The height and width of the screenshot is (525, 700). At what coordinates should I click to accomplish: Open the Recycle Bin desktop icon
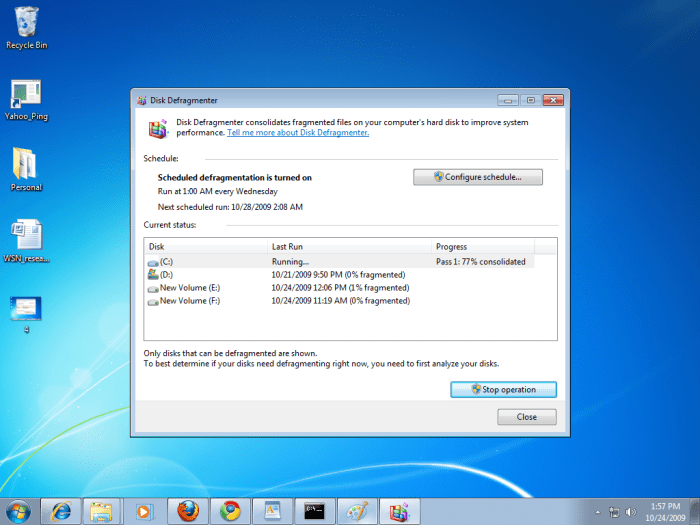[27, 21]
